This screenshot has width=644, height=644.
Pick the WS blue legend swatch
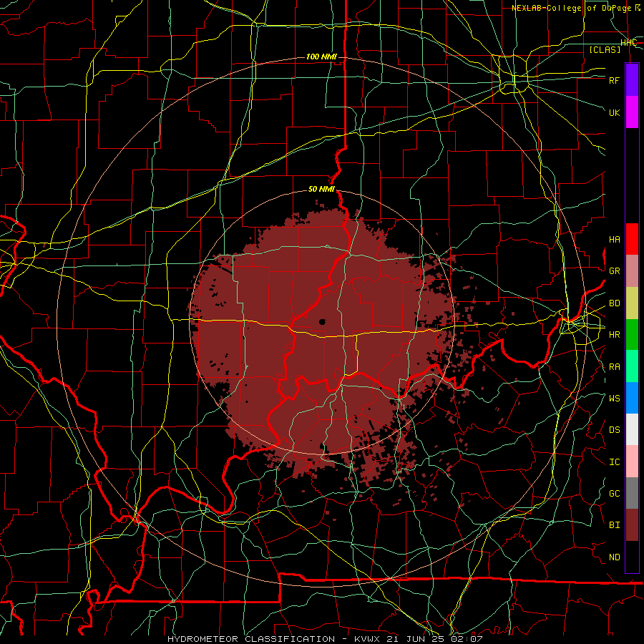click(x=632, y=398)
